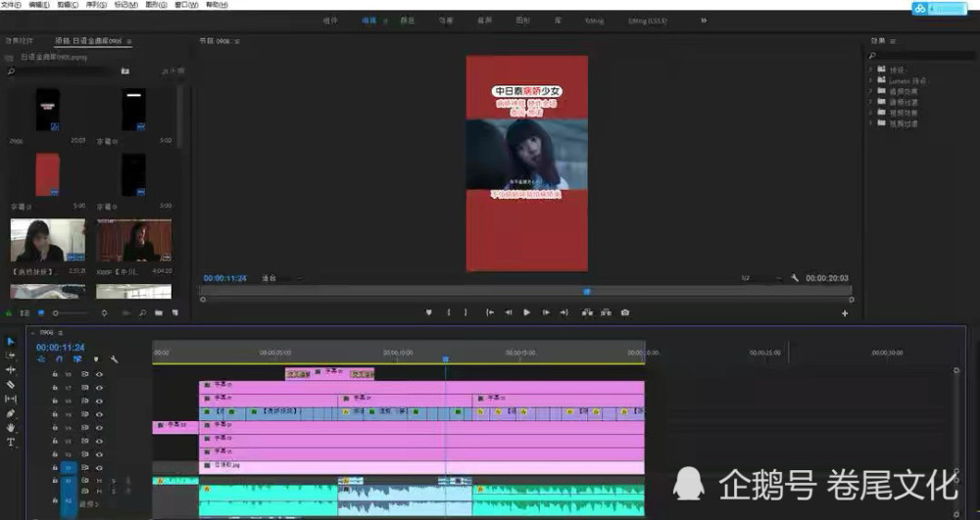Toggle insert sequences as nests
980x520 pixels.
(x=41, y=359)
